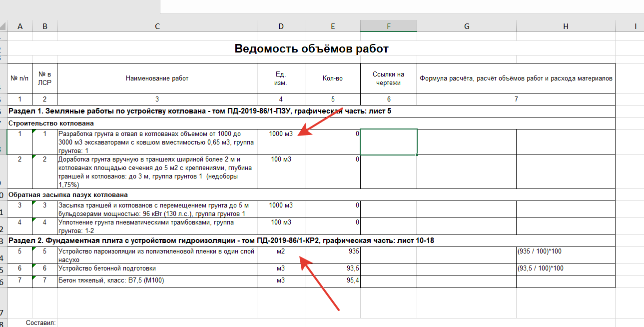This screenshot has height=327, width=644.
Task: Select the '1000 м3' cell for Засыпка траншей
Action: pos(281,209)
